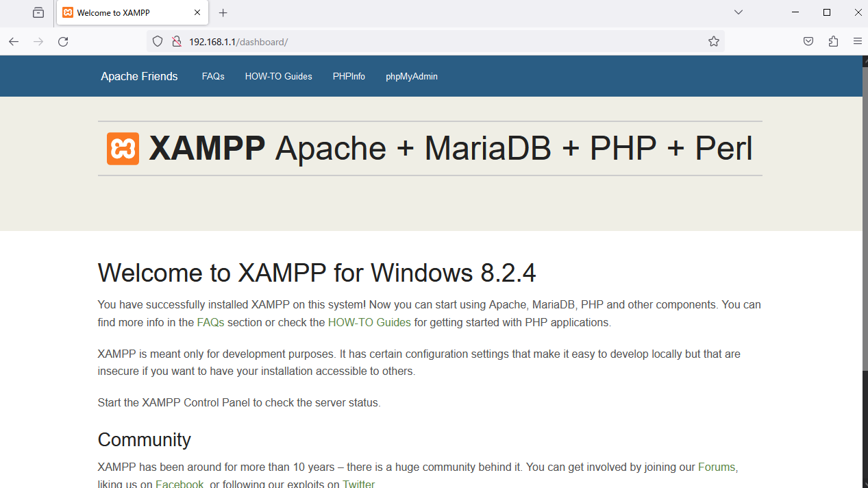Open phpMyAdmin from the navigation bar
The width and height of the screenshot is (868, 488).
coord(411,76)
